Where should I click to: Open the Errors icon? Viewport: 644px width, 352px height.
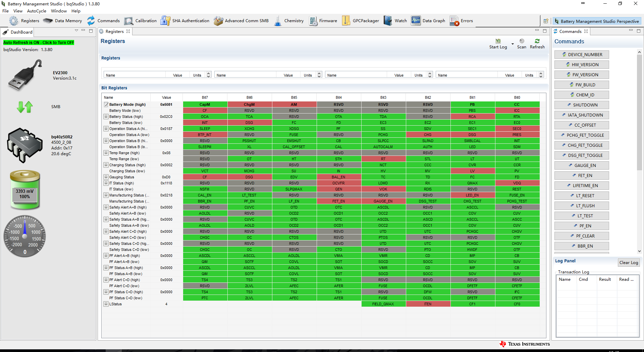point(454,21)
